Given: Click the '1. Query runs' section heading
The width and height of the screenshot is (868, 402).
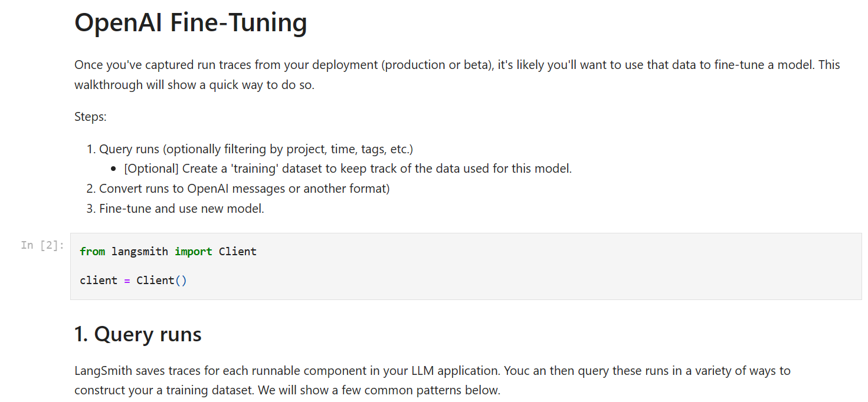Looking at the screenshot, I should [137, 334].
